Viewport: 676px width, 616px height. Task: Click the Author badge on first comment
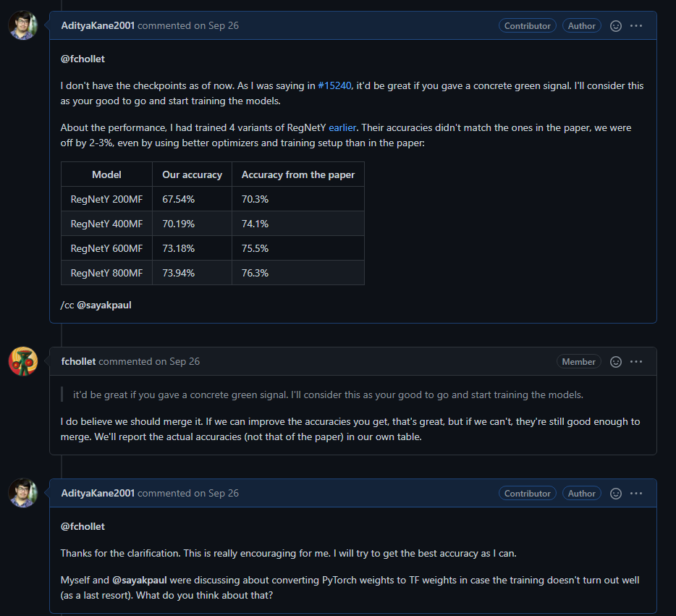[x=582, y=26]
